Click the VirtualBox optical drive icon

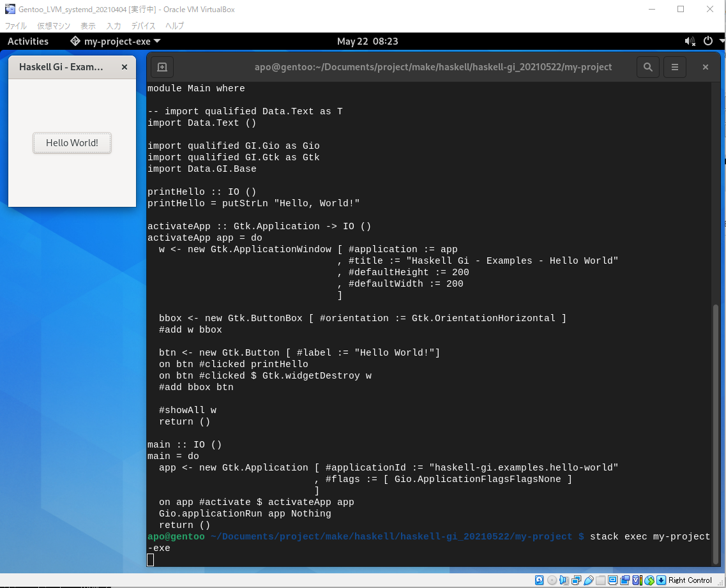coord(552,580)
